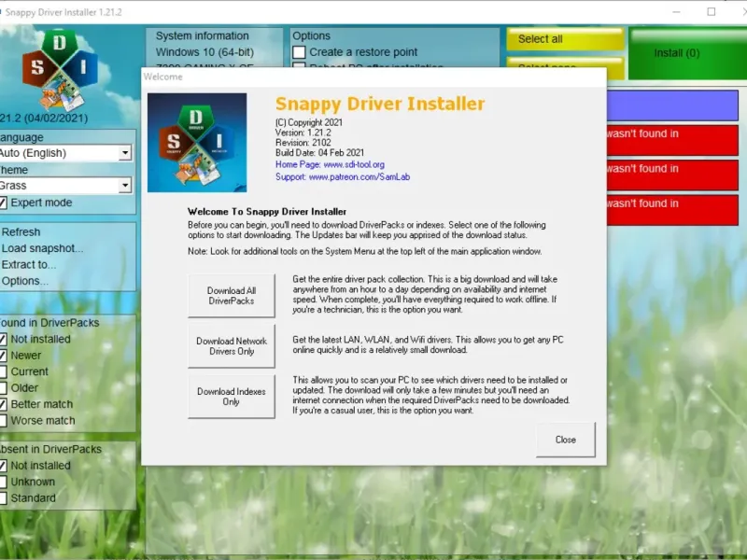Click "Build Date: 04 Feb 2021" text
Viewport: 747px width, 560px height.
[319, 153]
